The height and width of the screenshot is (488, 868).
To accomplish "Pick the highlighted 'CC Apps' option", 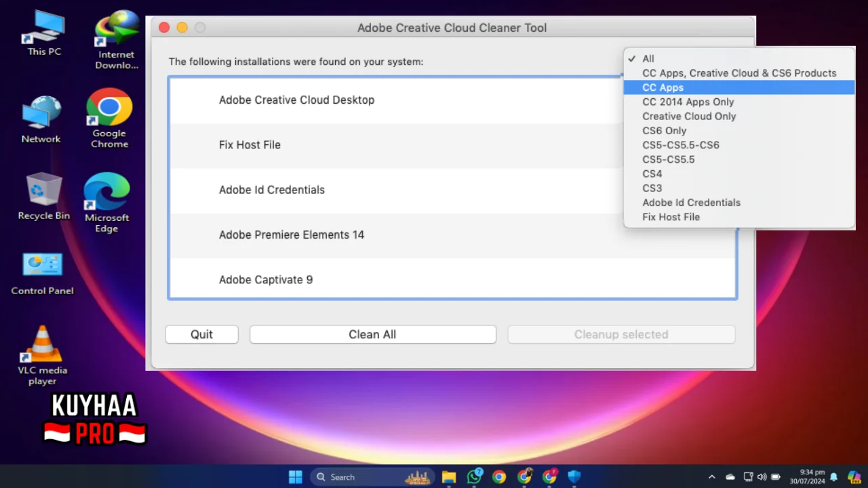I will [x=739, y=87].
